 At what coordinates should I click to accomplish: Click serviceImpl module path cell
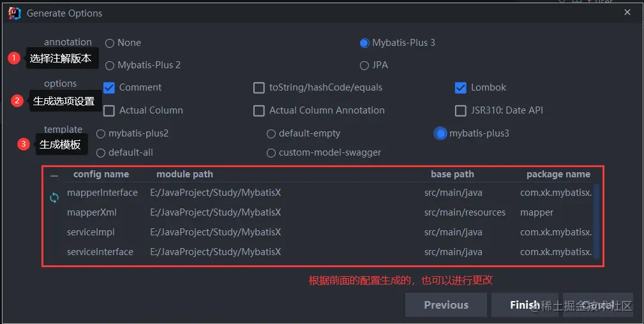(x=215, y=232)
